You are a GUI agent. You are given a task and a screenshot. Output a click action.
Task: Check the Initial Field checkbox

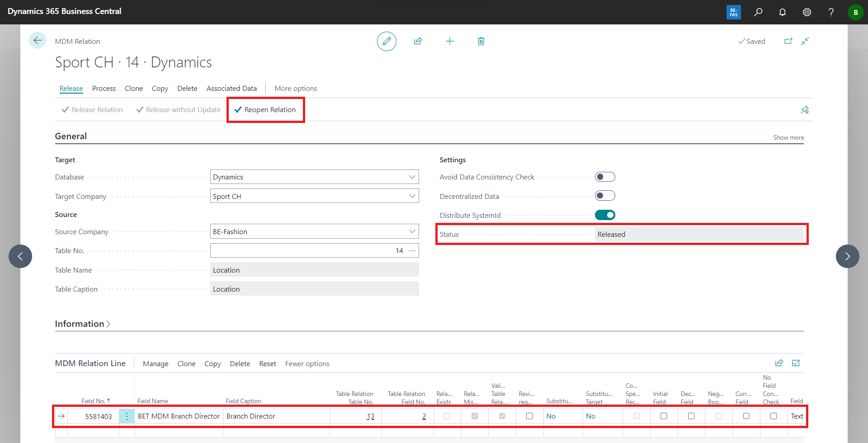pyautogui.click(x=664, y=416)
